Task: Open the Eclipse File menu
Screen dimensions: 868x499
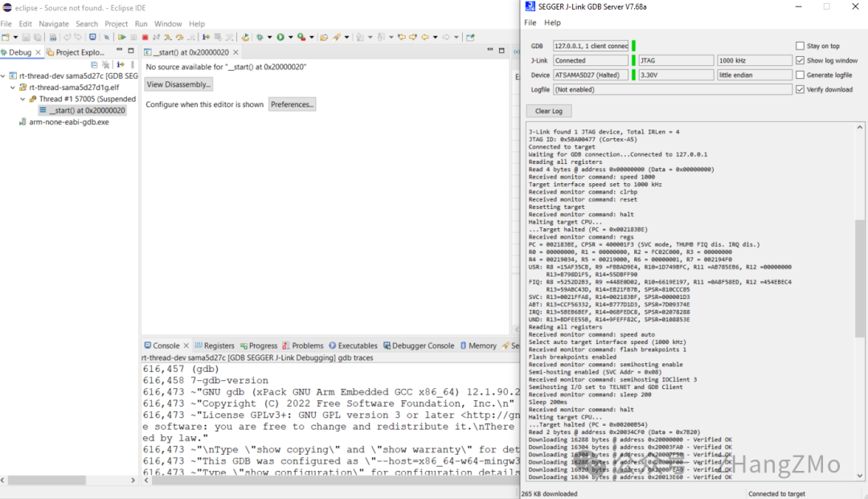Action: [x=6, y=24]
